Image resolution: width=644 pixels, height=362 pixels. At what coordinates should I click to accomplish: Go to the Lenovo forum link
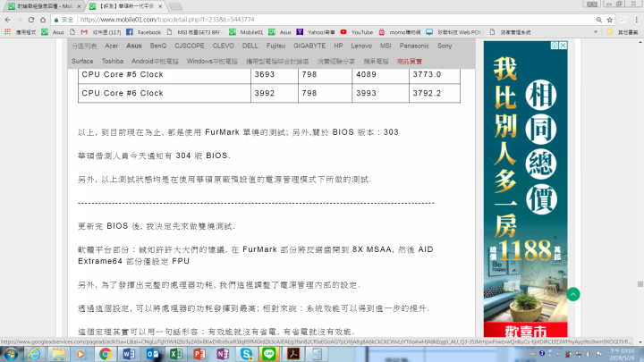[361, 46]
